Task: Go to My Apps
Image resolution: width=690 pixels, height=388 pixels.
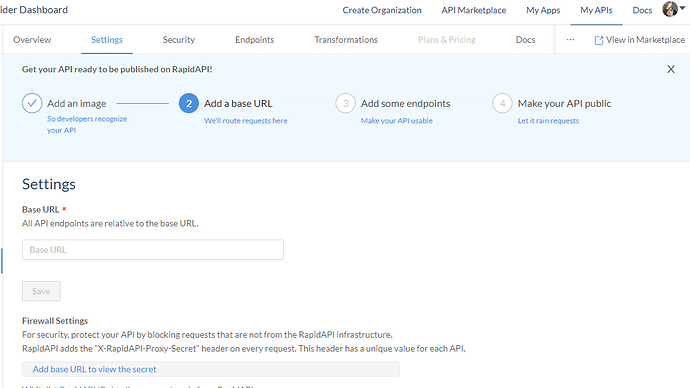Action: tap(543, 10)
